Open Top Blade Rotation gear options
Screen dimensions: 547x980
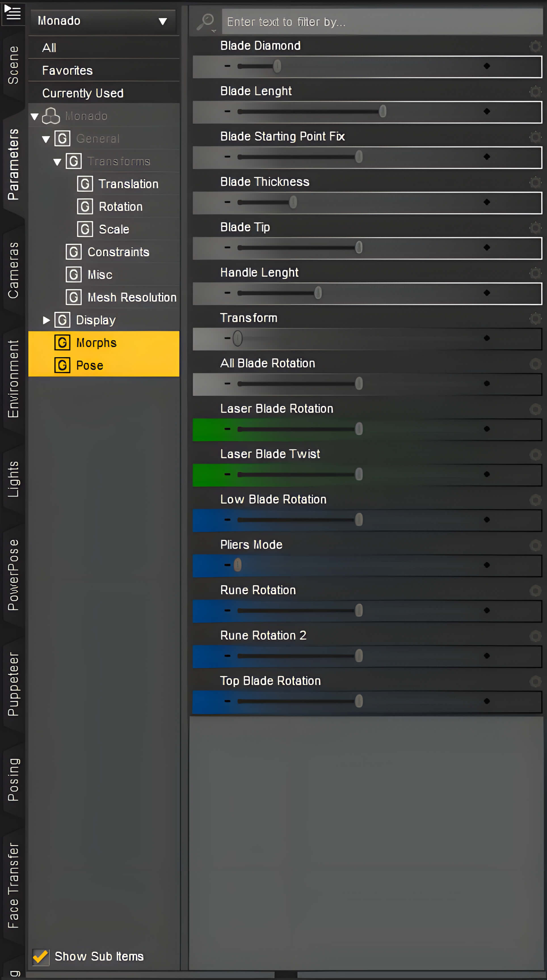pyautogui.click(x=535, y=681)
